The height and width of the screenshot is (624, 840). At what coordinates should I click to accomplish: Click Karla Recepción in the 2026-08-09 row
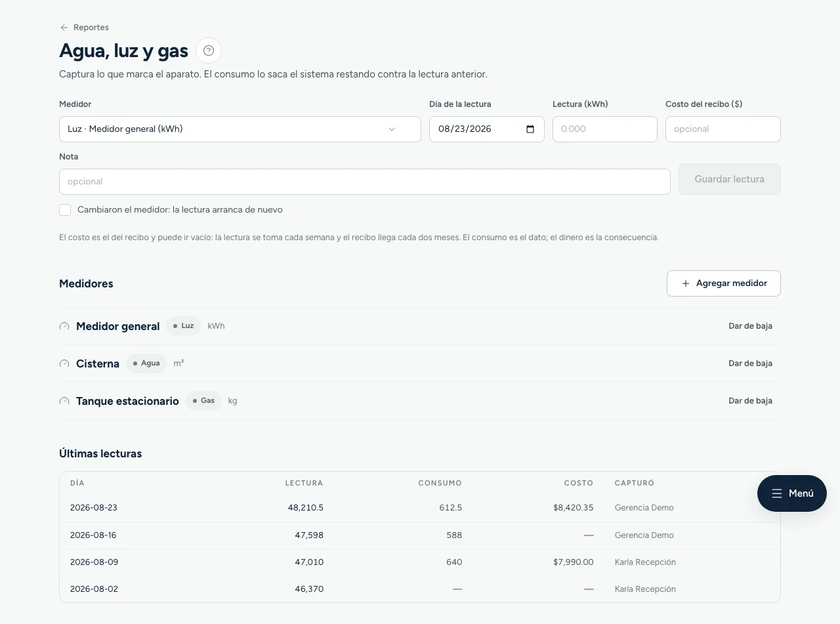(645, 562)
